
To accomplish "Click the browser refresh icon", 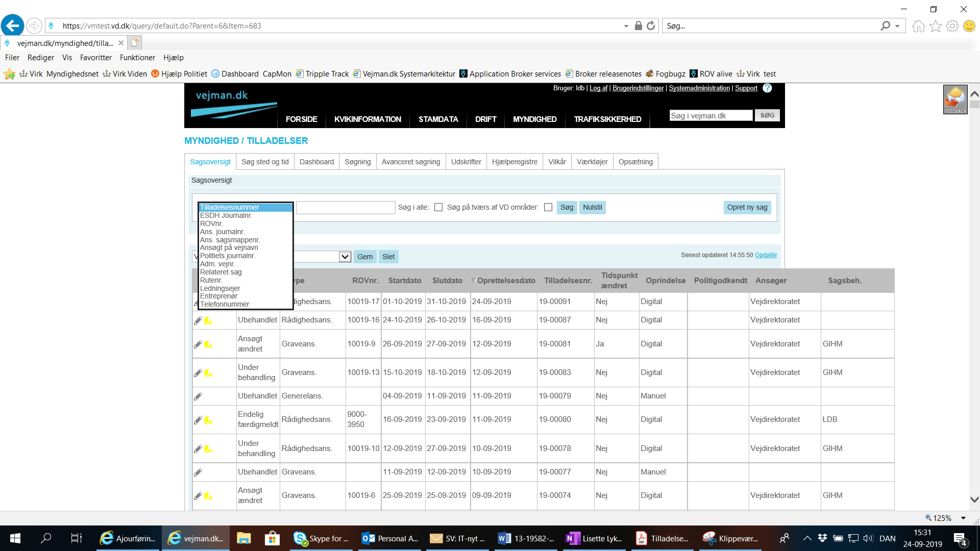I will point(651,26).
